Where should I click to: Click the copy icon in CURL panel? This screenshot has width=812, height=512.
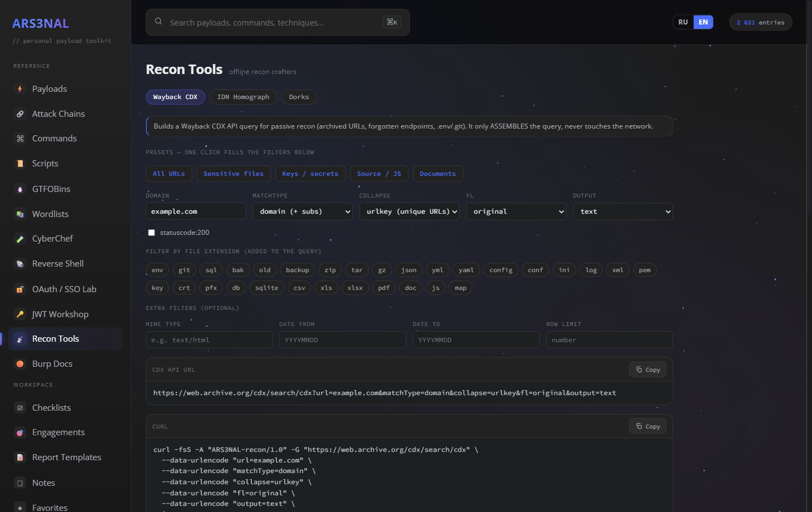(639, 426)
